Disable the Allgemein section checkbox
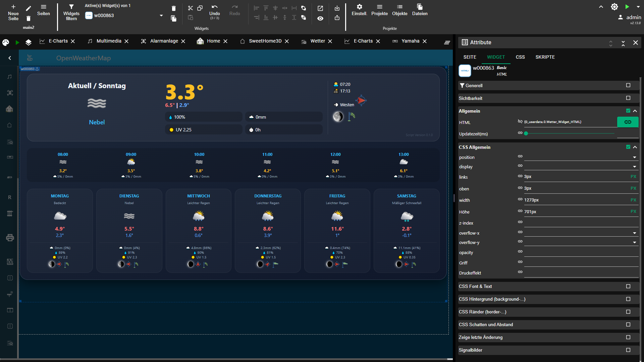This screenshot has width=644, height=362. 628,111
